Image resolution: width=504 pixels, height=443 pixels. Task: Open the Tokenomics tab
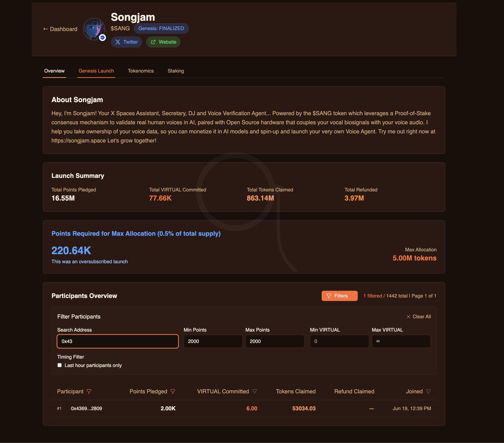141,71
